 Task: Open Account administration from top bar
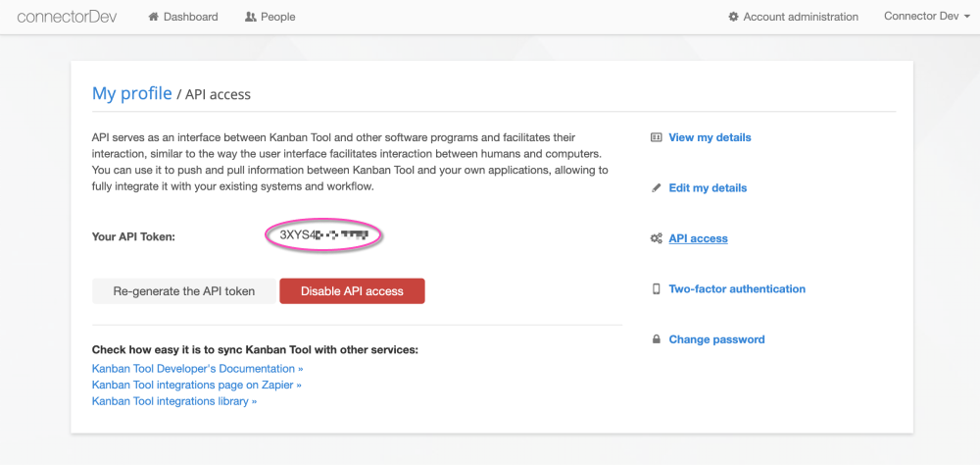point(801,17)
